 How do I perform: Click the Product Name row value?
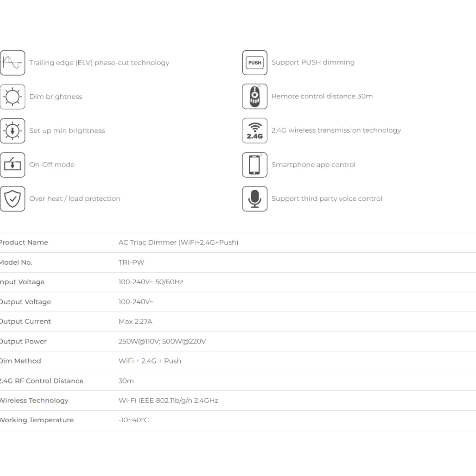click(x=178, y=242)
